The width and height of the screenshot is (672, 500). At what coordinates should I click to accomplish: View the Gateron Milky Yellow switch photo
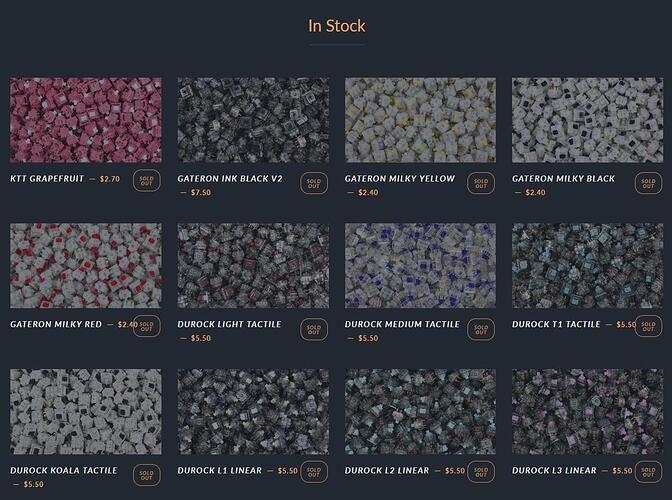click(420, 120)
